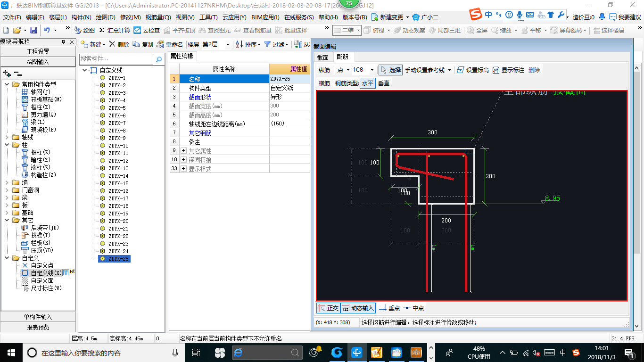
Task: Delete component with 删除 X icon
Action: (x=119, y=44)
